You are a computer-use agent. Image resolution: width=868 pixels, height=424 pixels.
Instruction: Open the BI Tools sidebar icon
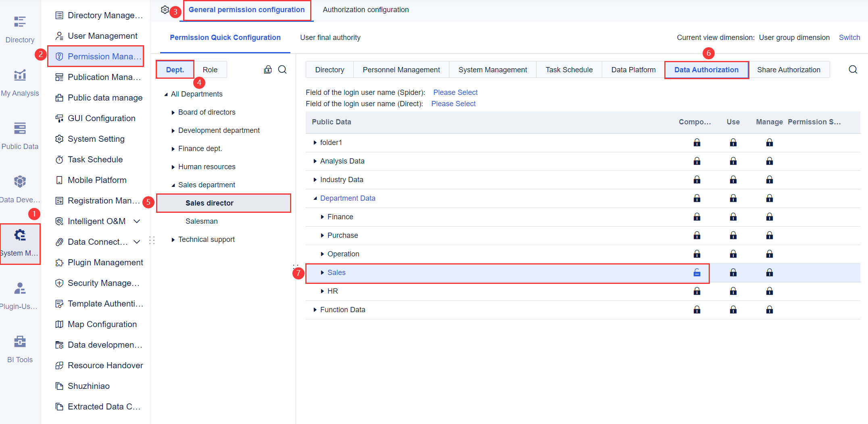[20, 346]
